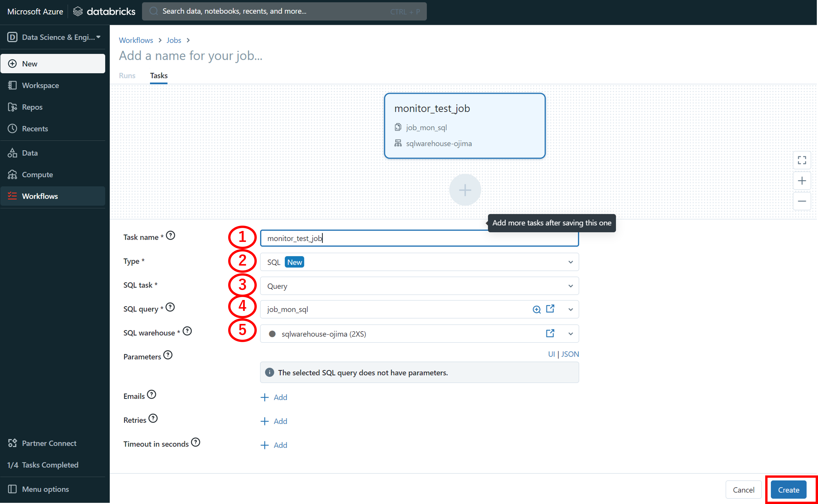Open SQL warehouse external link icon
The height and width of the screenshot is (504, 818).
click(x=550, y=333)
